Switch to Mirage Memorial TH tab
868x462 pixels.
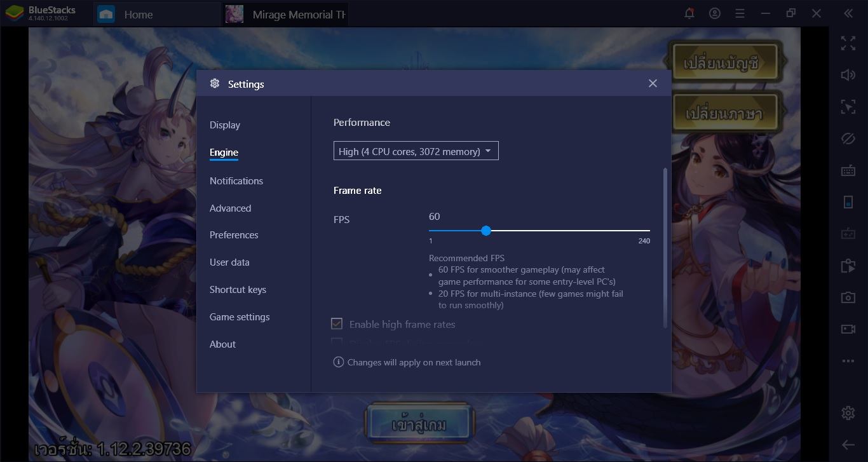point(285,14)
